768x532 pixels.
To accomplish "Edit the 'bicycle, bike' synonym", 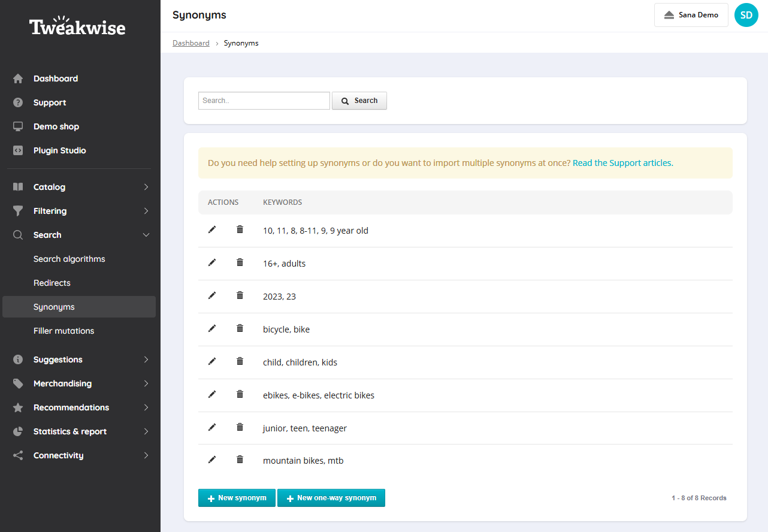I will (211, 328).
